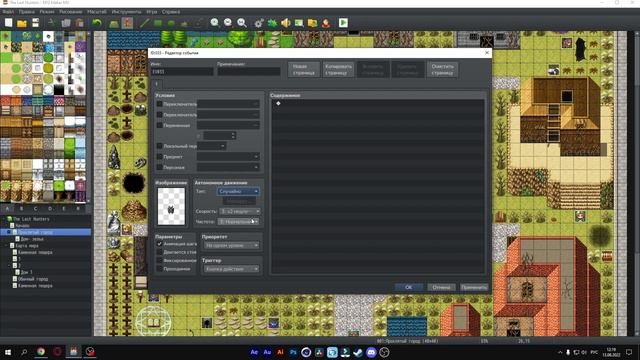Viewport: 640px width, 360px height.
Task: Click the Новая страница button
Action: 304,69
